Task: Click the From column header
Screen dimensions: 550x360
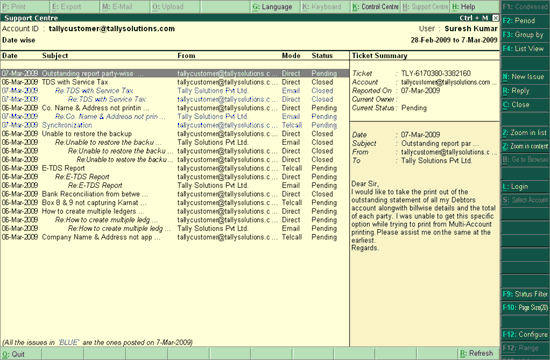Action: click(x=186, y=55)
